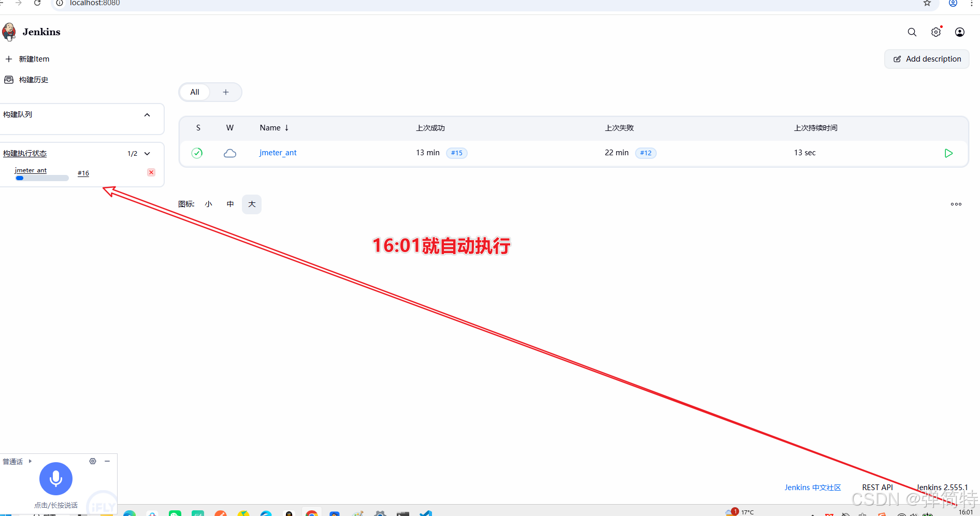Click the weather widget showing 17°C
The width and height of the screenshot is (980, 516).
(x=740, y=512)
